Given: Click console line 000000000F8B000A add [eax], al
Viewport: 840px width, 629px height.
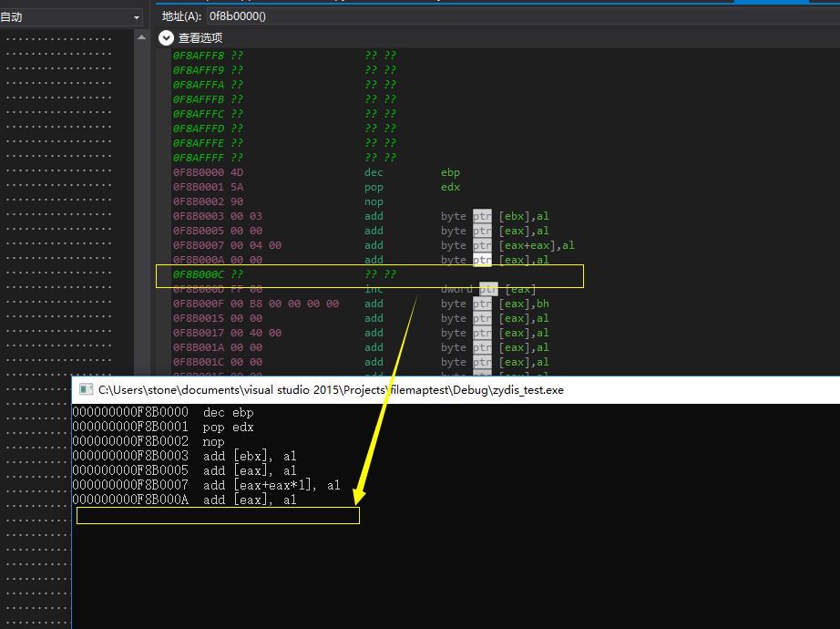Looking at the screenshot, I should click(x=184, y=500).
